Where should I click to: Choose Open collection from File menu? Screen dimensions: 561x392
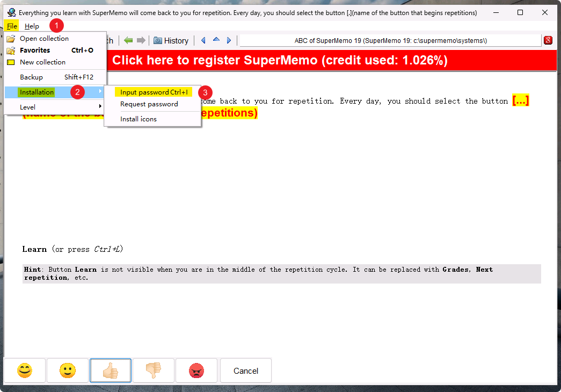coord(55,38)
